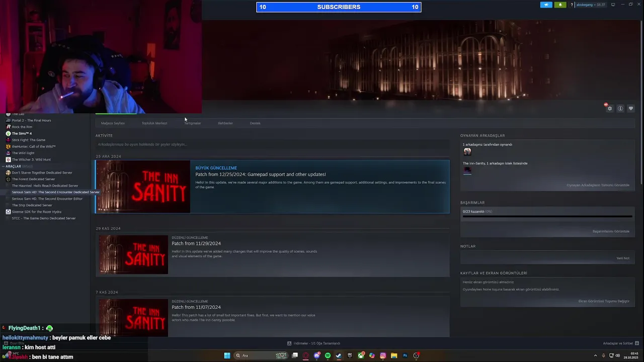Screen dimensions: 644x362
Task: Add game to favorites heart icon
Action: [631, 109]
